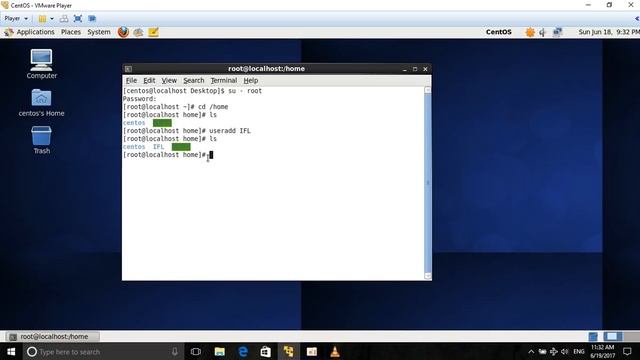The image size is (640, 360).
Task: Click the orange update notification icon
Action: (530, 32)
